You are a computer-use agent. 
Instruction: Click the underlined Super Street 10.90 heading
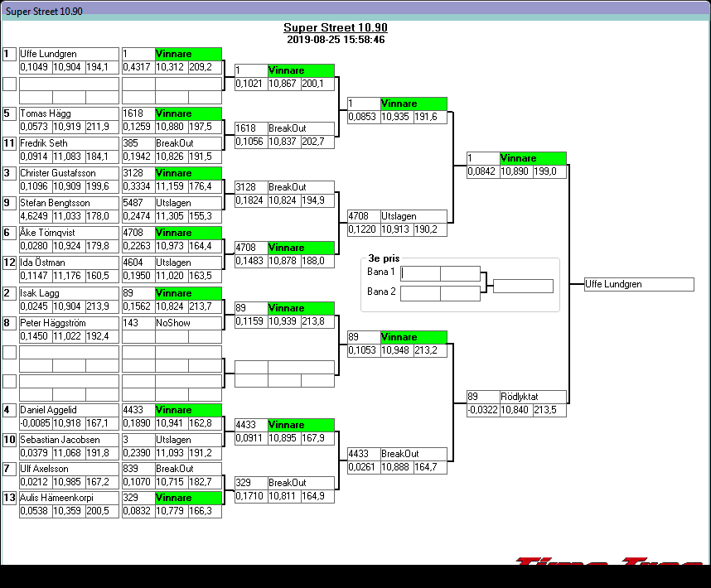(336, 27)
